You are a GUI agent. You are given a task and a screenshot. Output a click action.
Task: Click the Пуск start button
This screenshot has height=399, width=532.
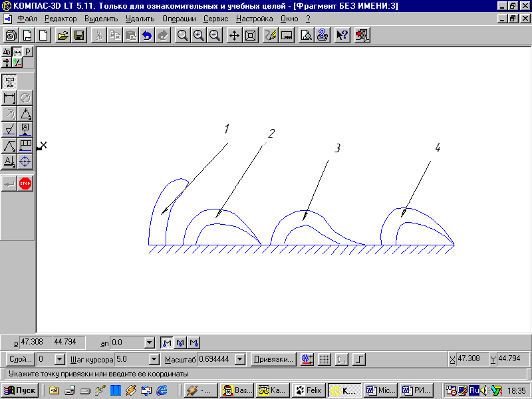click(x=20, y=390)
